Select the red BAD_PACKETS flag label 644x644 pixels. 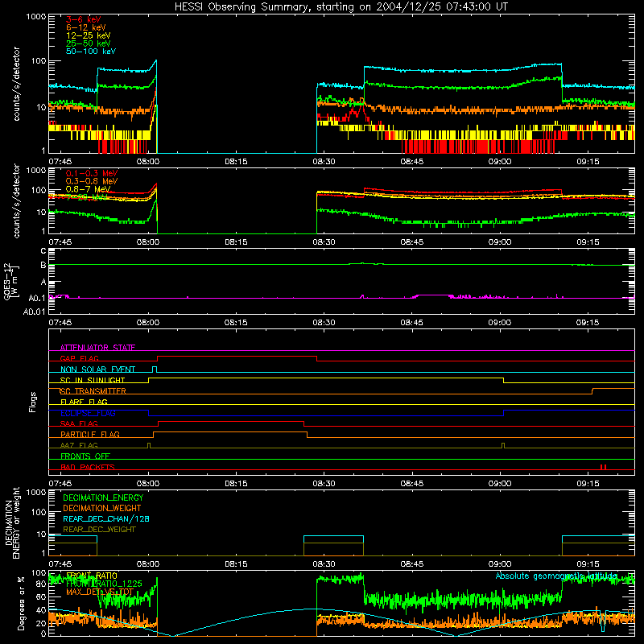click(x=88, y=467)
